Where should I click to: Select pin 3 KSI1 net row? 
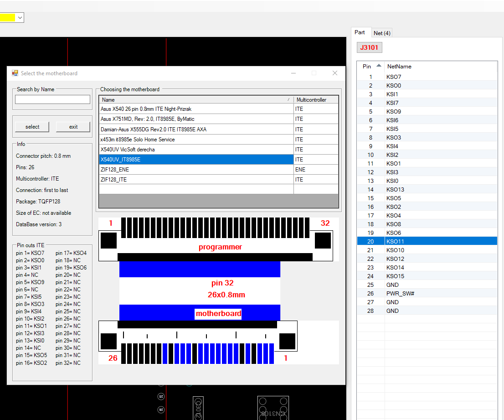tap(427, 94)
